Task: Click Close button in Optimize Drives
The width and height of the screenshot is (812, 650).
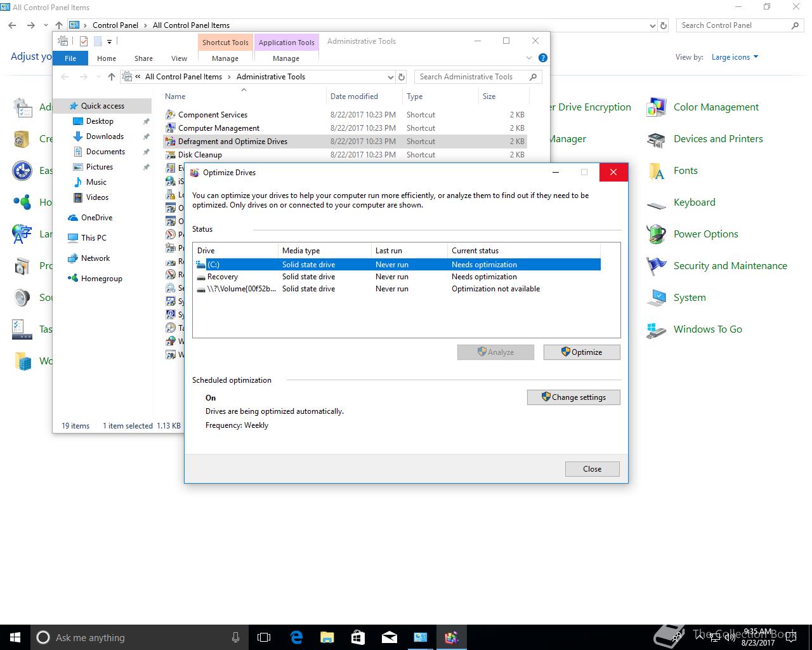Action: 592,469
